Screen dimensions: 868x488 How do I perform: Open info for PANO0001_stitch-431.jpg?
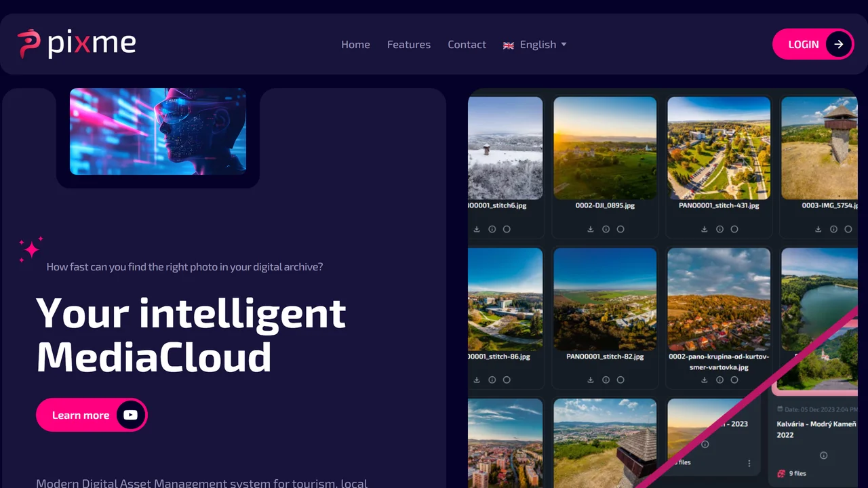coord(719,229)
